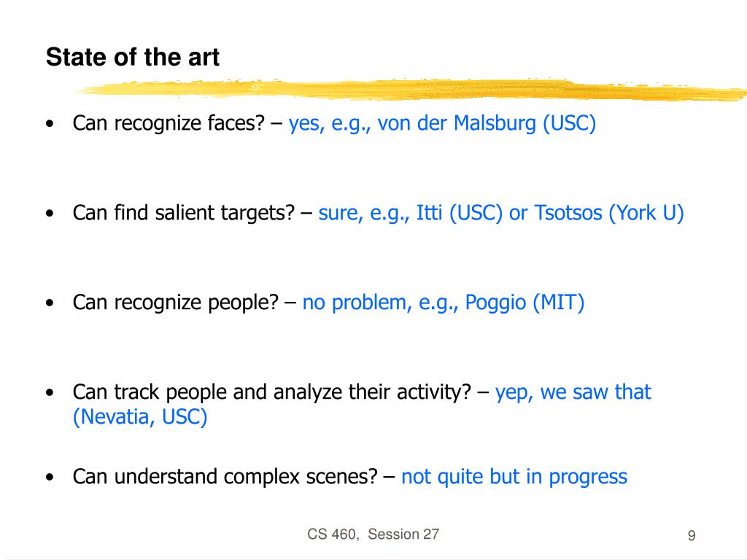Image resolution: width=747 pixels, height=560 pixels.
Task: Click the bullet beside 'Can track people'
Action: pyautogui.click(x=50, y=393)
